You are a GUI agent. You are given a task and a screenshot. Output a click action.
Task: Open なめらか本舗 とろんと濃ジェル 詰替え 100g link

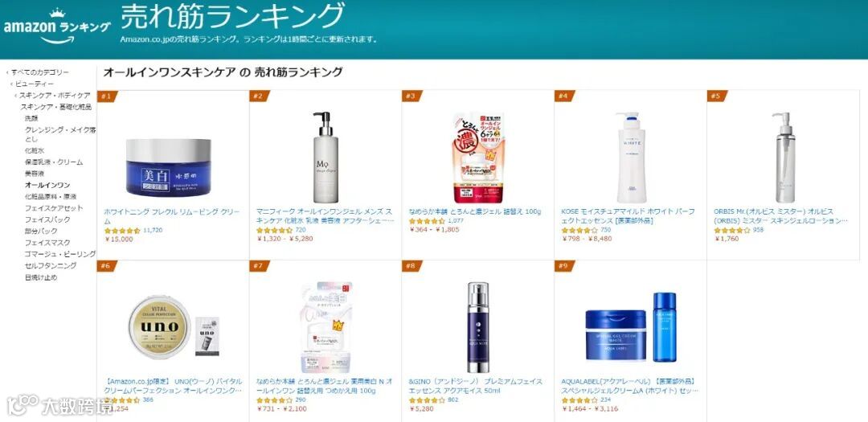click(x=475, y=211)
